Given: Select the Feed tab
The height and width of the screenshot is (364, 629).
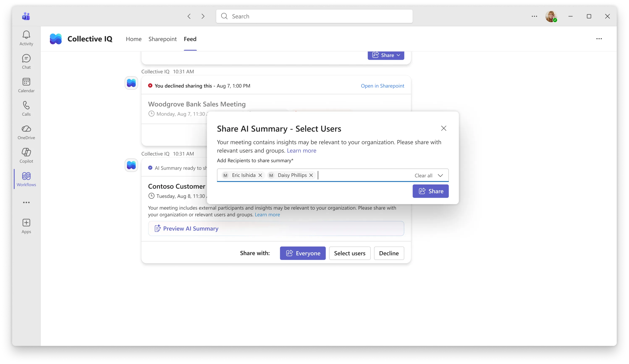Looking at the screenshot, I should [190, 39].
